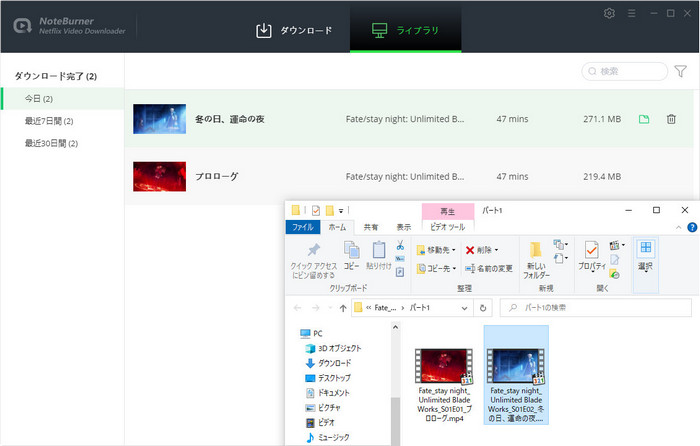Open the new item dropdown icon

[x=561, y=245]
